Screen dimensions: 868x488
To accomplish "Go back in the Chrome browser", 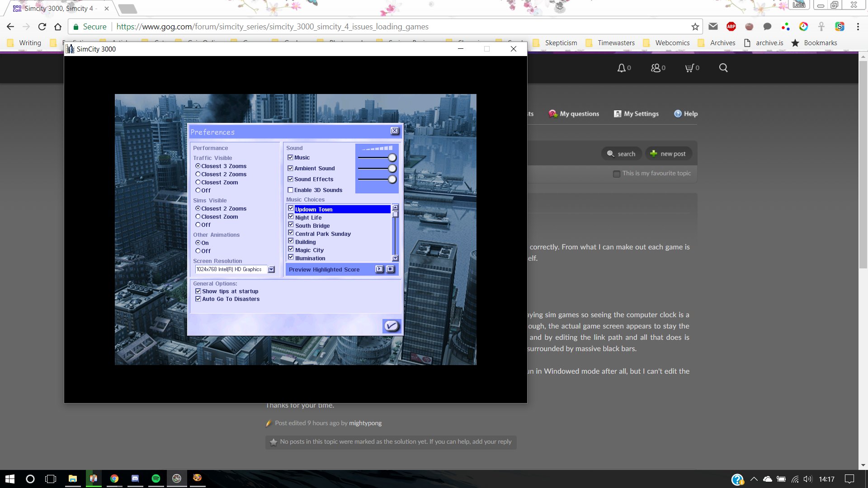I will [x=10, y=27].
